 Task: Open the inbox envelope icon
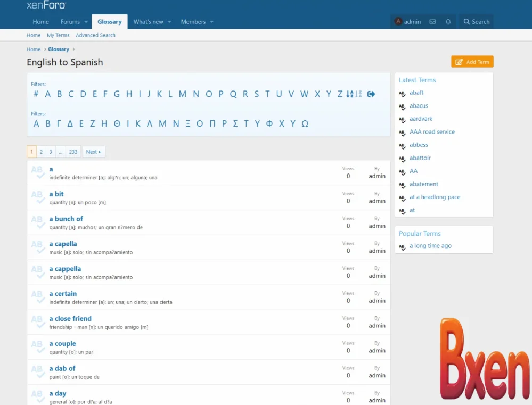click(432, 22)
